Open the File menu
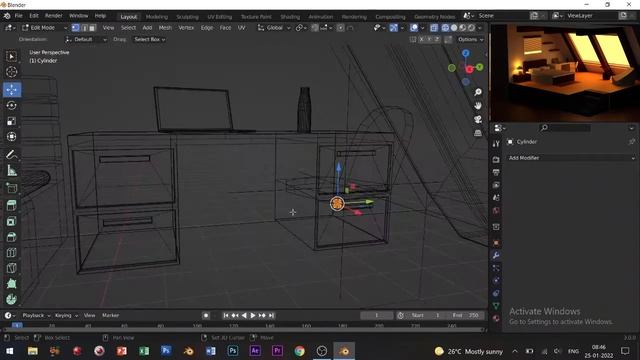This screenshot has width=640, height=360. (x=19, y=16)
